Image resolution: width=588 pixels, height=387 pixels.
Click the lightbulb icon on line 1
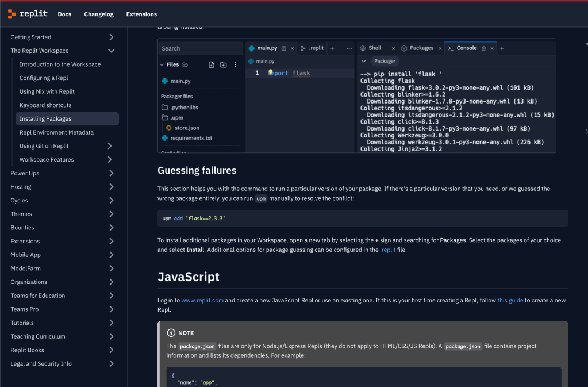click(x=270, y=72)
